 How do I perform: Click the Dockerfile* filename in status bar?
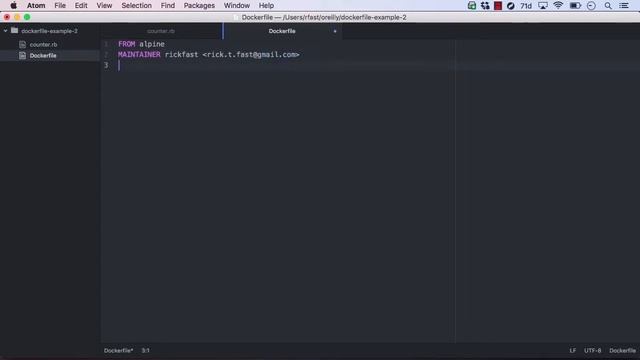118,350
